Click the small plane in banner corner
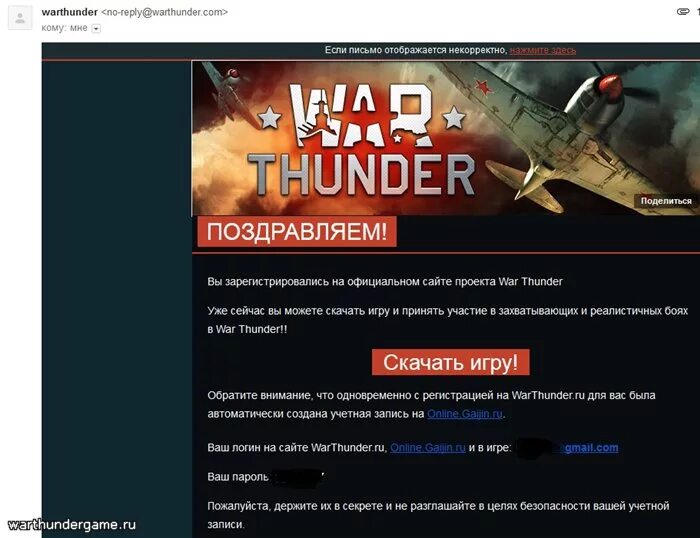 click(x=225, y=89)
